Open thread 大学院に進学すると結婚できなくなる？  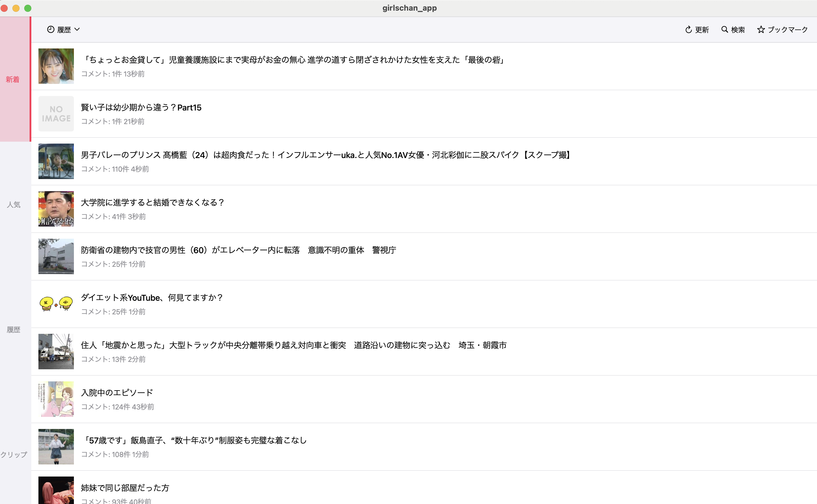click(x=153, y=202)
